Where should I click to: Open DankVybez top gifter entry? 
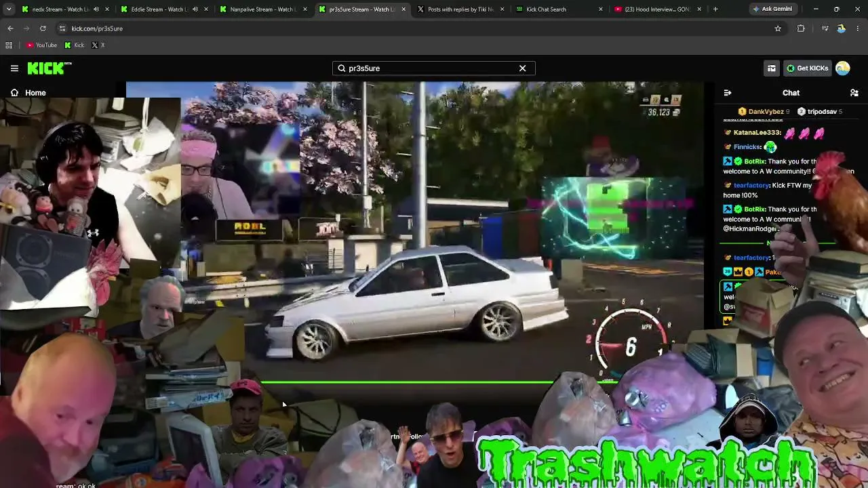(764, 112)
